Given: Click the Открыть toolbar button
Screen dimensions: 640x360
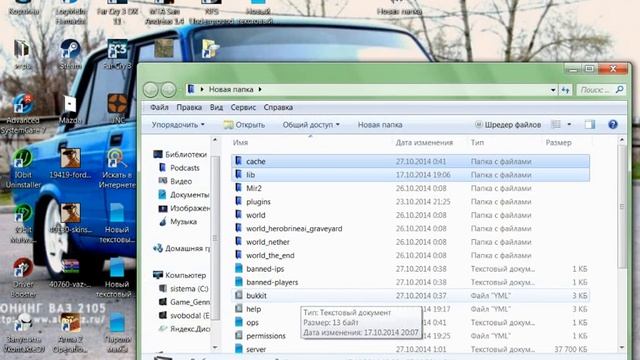Looking at the screenshot, I should point(244,124).
